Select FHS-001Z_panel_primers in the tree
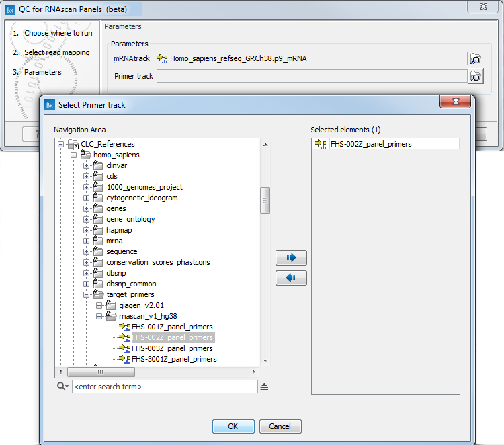504x445 pixels. pyautogui.click(x=172, y=327)
